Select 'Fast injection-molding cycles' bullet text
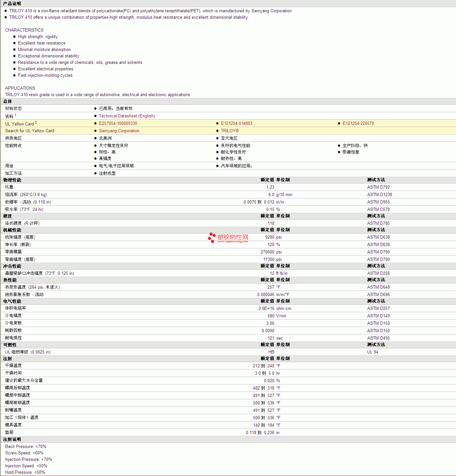The image size is (456, 476). click(45, 75)
